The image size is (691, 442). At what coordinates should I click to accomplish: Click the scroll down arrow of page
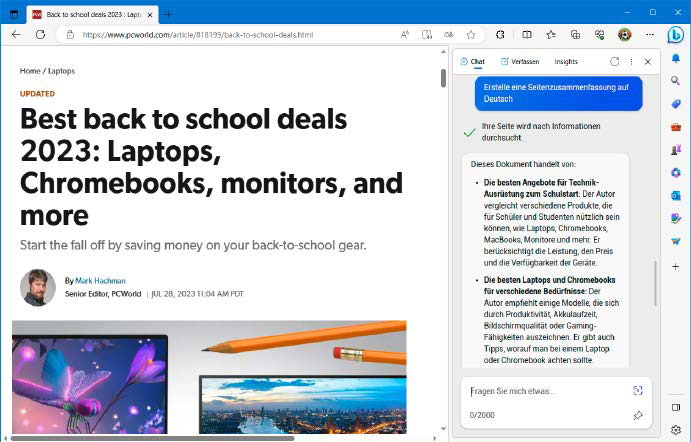pyautogui.click(x=443, y=428)
